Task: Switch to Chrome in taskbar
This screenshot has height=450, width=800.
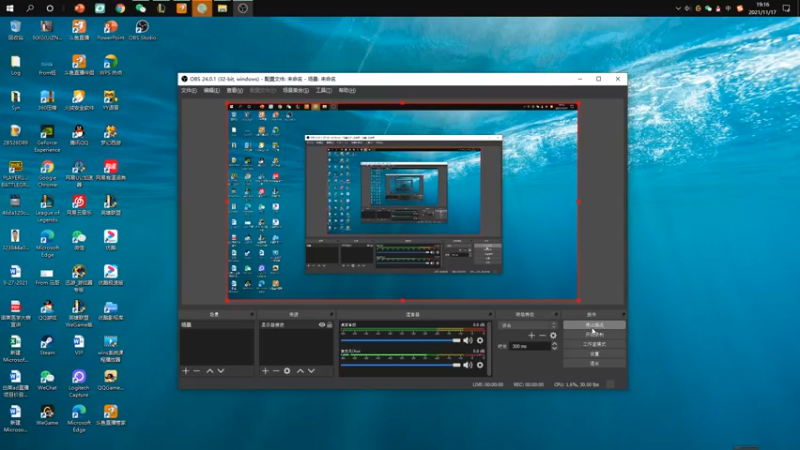Action: click(120, 8)
